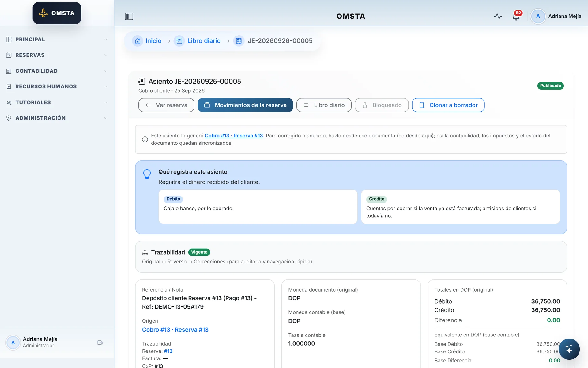
Task: Open Movimientos de la reserva
Action: [x=245, y=105]
